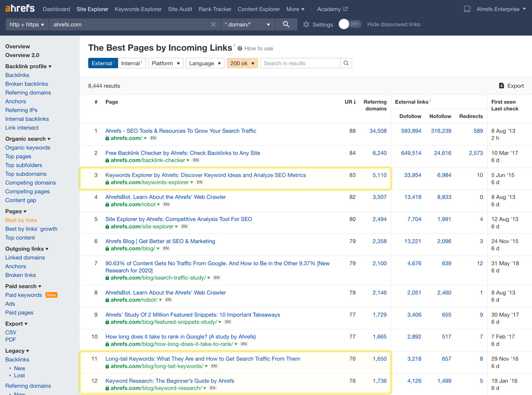Expand the caret next to ahrefs.com/keywords-explorer
This screenshot has height=395, width=532.
coord(191,182)
